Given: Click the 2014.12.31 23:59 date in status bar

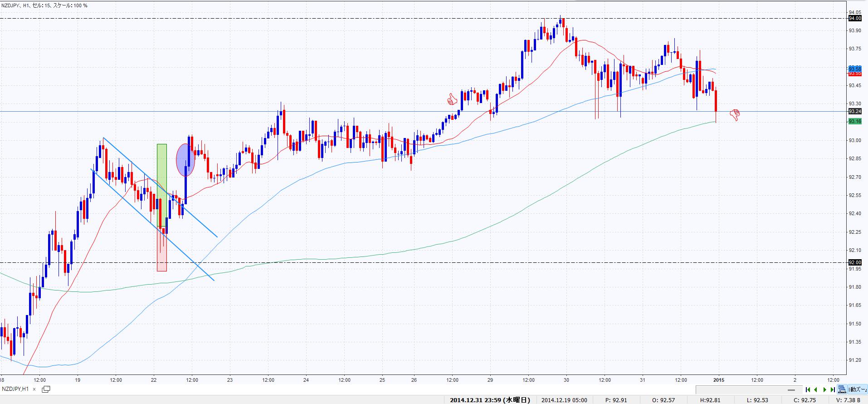Looking at the screenshot, I should pos(490,400).
